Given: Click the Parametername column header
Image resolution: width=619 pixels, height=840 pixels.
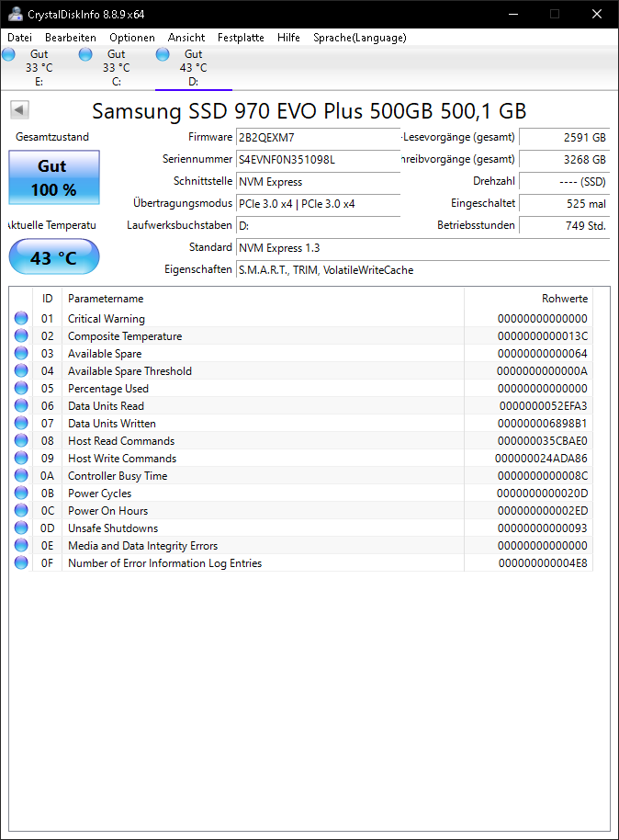Looking at the screenshot, I should pos(263,299).
